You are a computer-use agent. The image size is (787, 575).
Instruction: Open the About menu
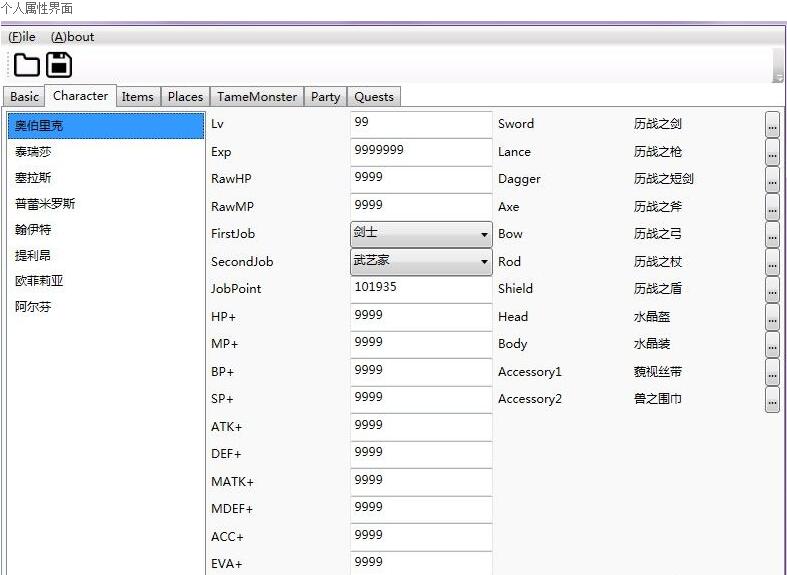[72, 37]
